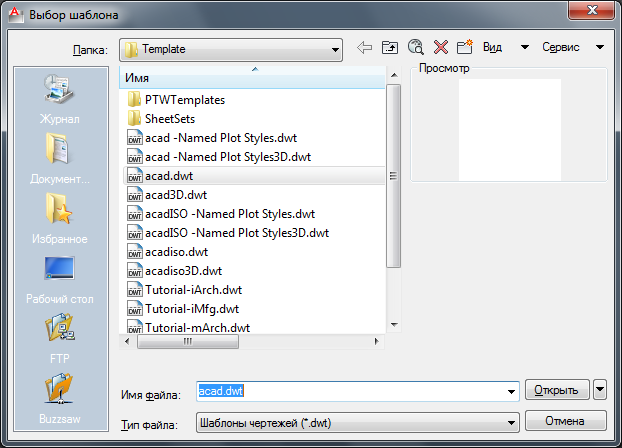Expand the Имя файла dropdown arrow
Viewport: 622px width, 448px height.
511,392
